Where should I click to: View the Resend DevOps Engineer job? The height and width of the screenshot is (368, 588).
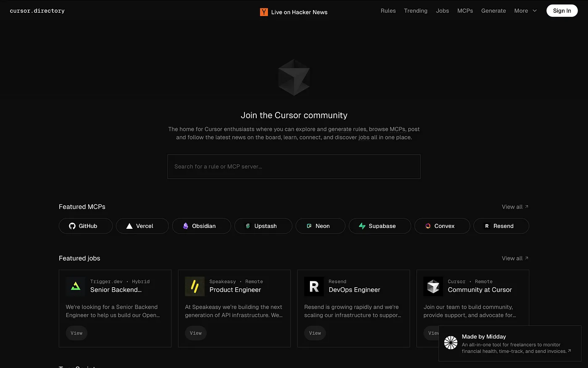pyautogui.click(x=315, y=333)
